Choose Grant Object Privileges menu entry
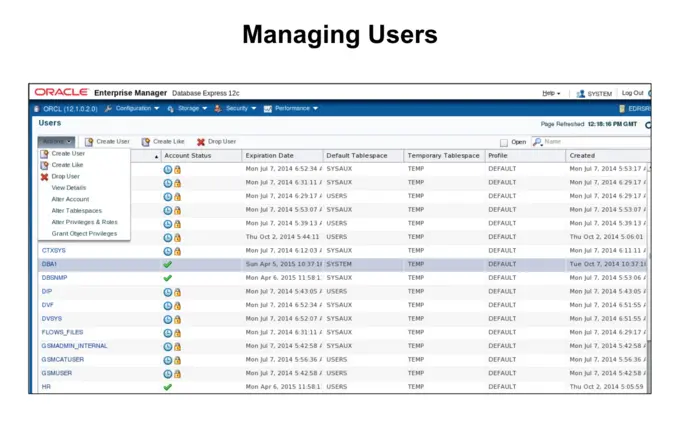The height and width of the screenshot is (424, 700). click(x=84, y=234)
